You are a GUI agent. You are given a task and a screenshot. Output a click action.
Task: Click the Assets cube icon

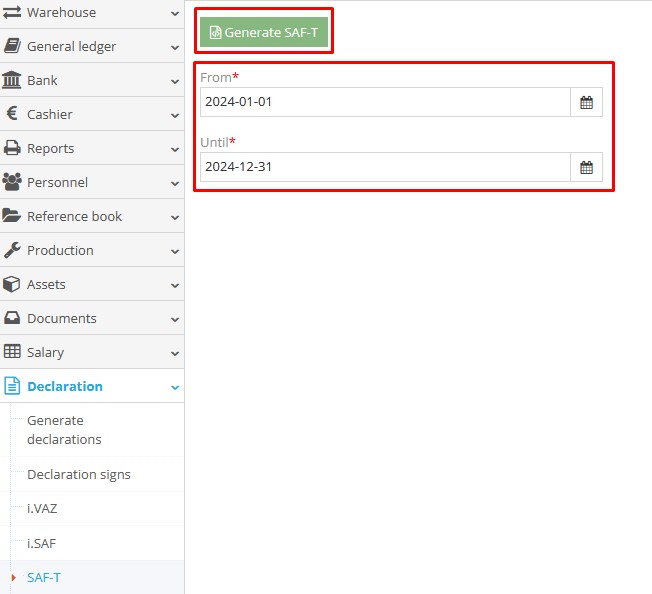(x=12, y=284)
